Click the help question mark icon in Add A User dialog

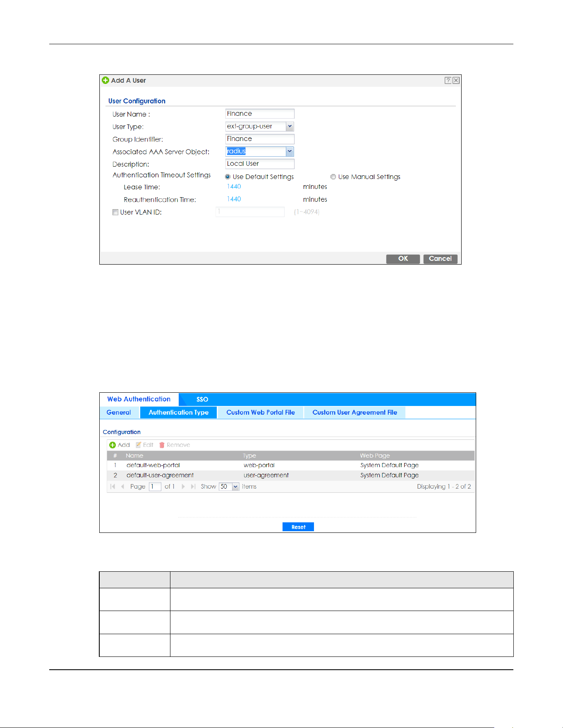[448, 81]
